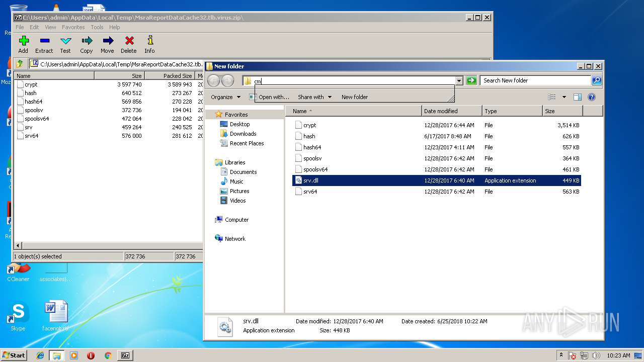Open the Tools menu in 7-Zip
This screenshot has height=362, width=644.
tap(97, 27)
